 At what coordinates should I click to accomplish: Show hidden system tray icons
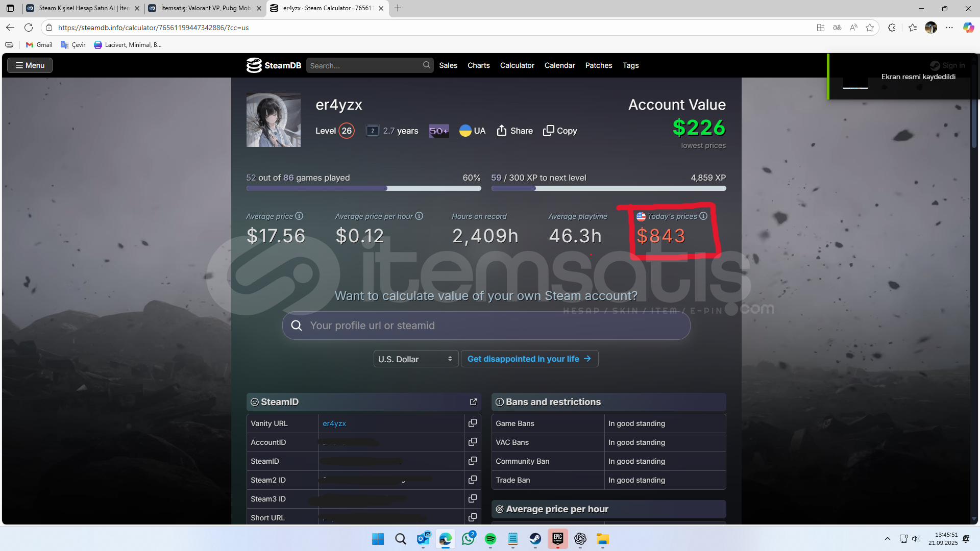coord(888,539)
